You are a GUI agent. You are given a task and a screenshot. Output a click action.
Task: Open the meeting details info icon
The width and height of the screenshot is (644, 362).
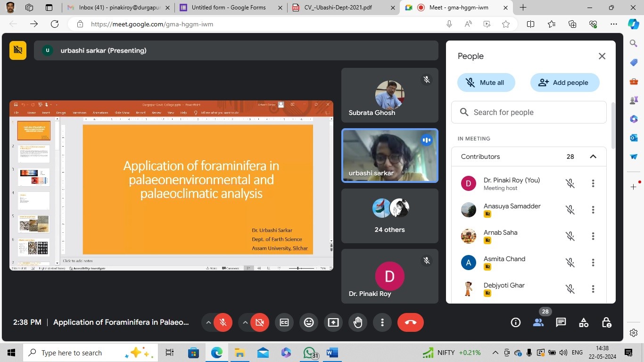516,322
